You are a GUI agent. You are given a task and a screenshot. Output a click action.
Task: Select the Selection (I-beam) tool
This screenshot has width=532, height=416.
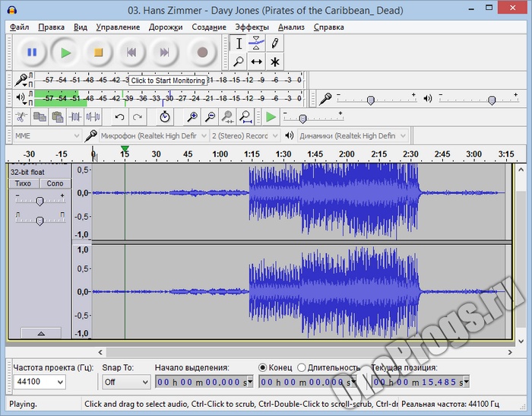239,43
